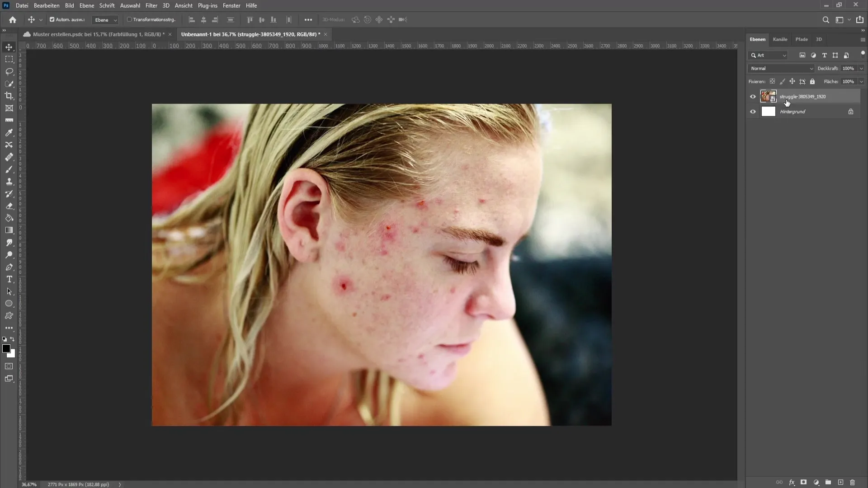Image resolution: width=868 pixels, height=488 pixels.
Task: Switch to the Kanäle tab
Action: (x=780, y=39)
